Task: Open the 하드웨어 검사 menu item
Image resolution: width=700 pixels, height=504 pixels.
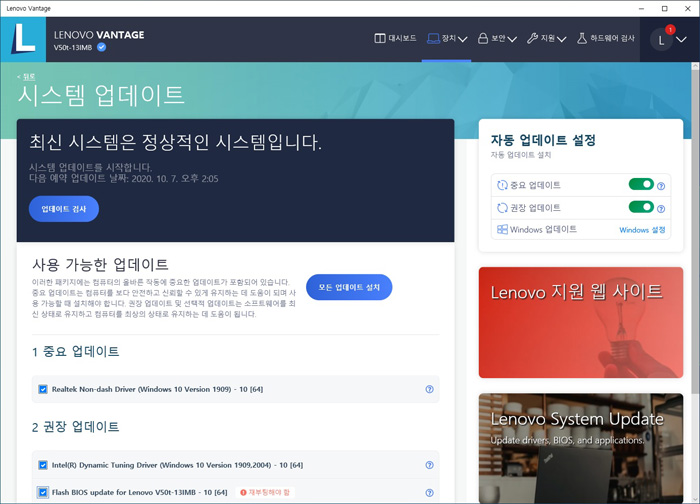Action: [605, 39]
